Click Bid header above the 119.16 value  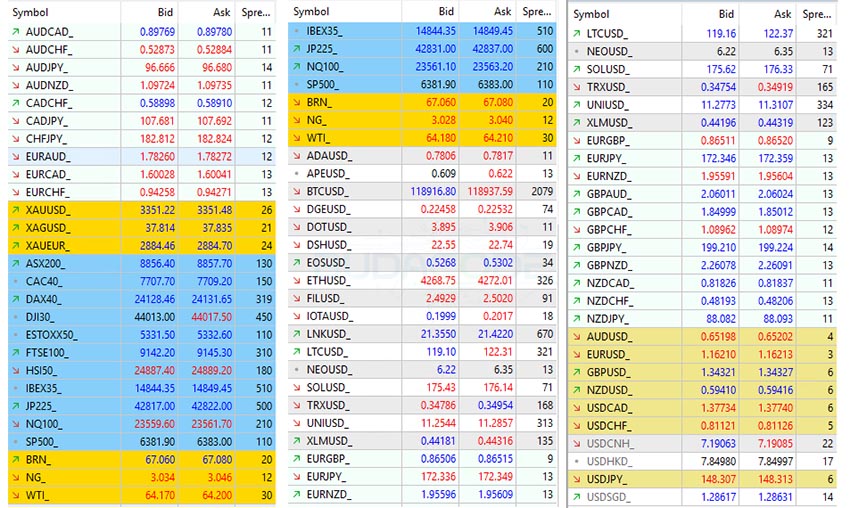click(726, 15)
